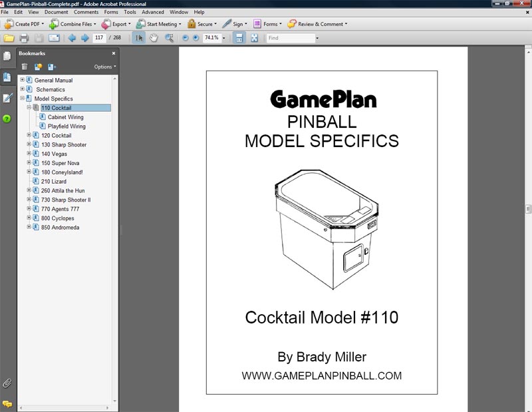This screenshot has width=532, height=412.
Task: Open the File menu
Action: (x=5, y=12)
